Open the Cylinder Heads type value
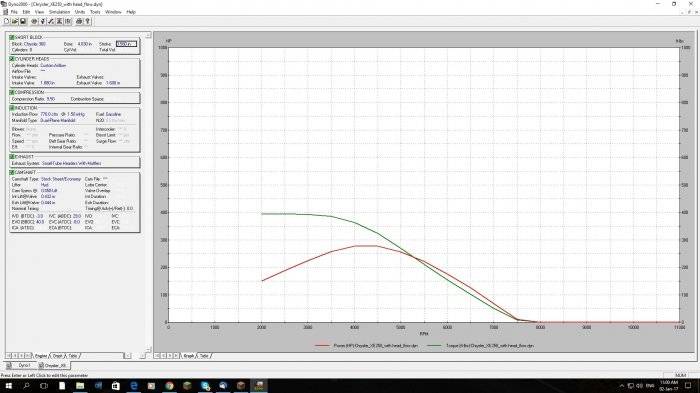Image resolution: width=700 pixels, height=393 pixels. (x=53, y=66)
